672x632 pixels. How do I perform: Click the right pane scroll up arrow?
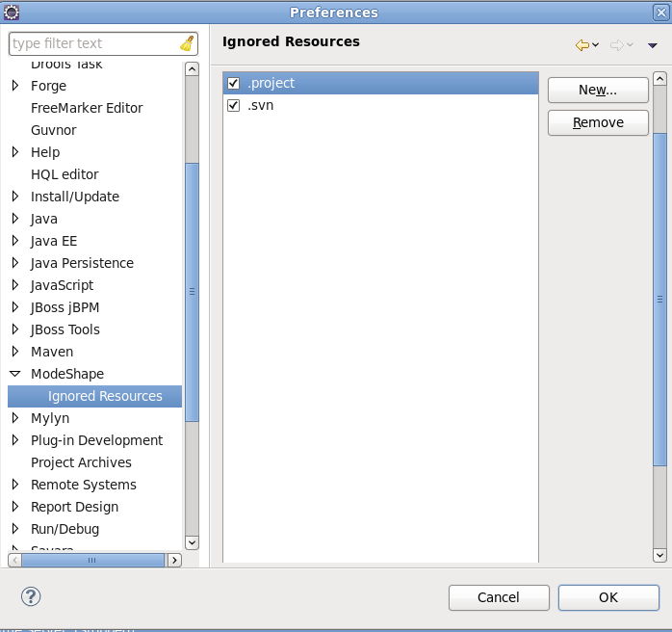pos(659,78)
